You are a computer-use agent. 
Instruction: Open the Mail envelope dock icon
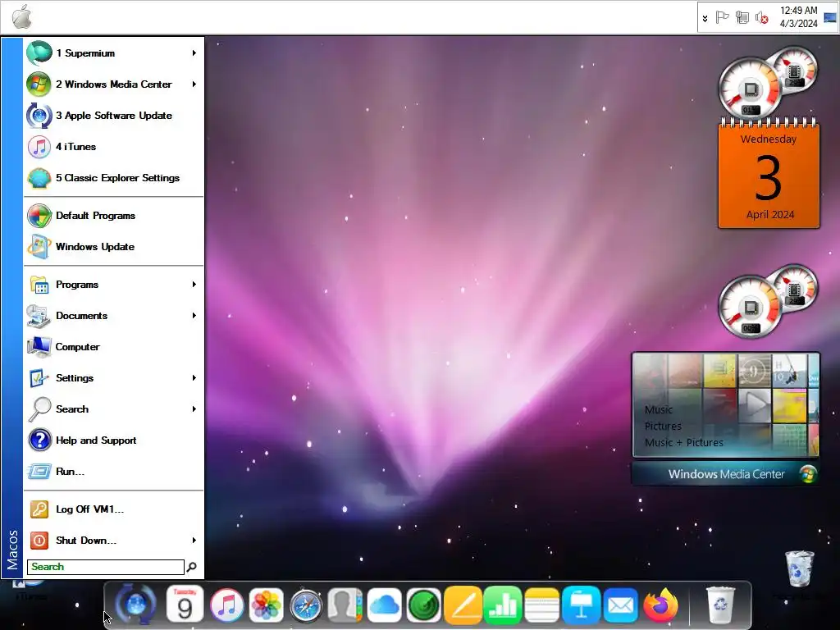621,605
